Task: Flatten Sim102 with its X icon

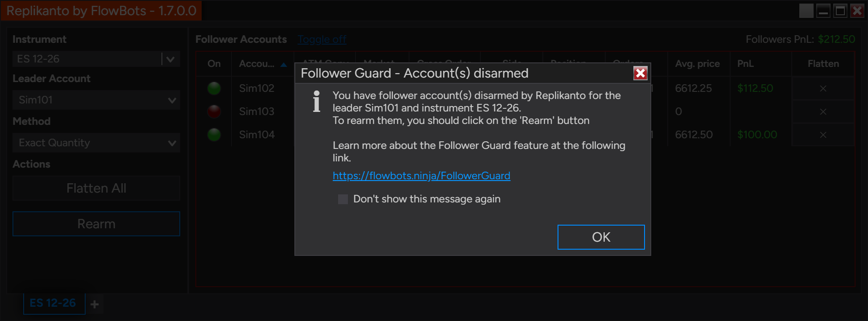Action: click(823, 88)
